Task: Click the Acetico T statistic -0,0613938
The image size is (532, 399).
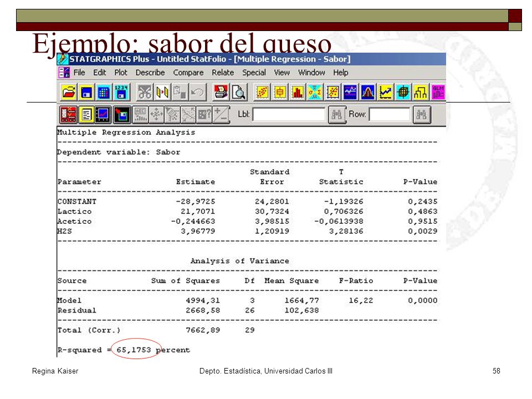Action: [339, 221]
